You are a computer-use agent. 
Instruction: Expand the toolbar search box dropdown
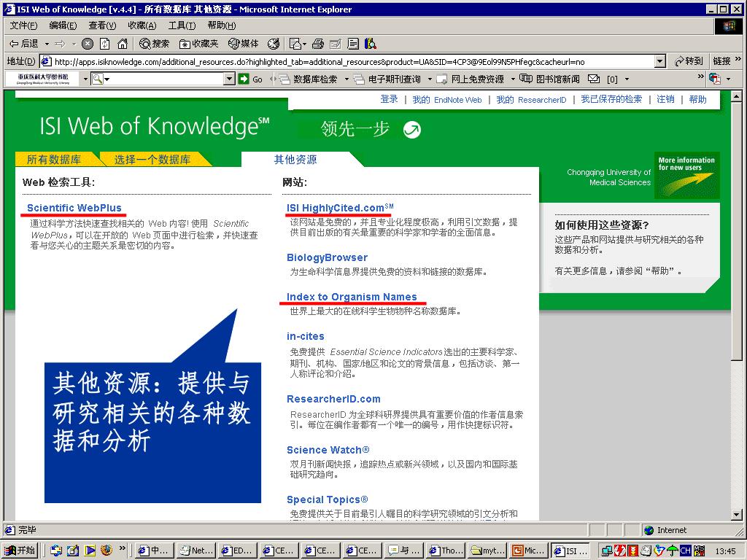[230, 79]
